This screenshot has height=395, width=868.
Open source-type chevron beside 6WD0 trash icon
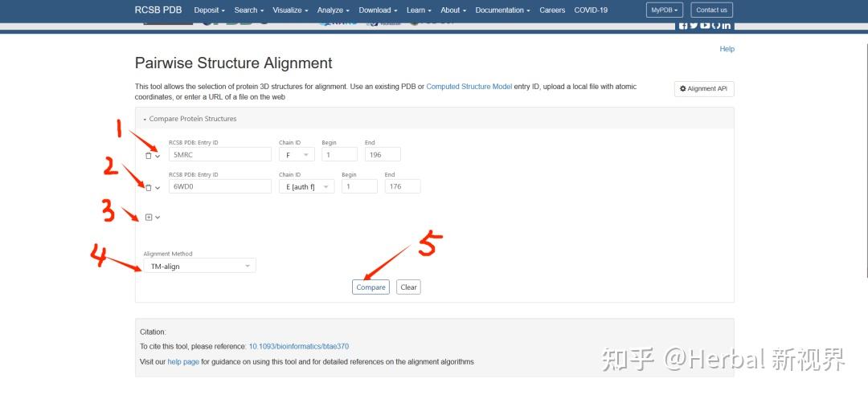[x=158, y=188]
